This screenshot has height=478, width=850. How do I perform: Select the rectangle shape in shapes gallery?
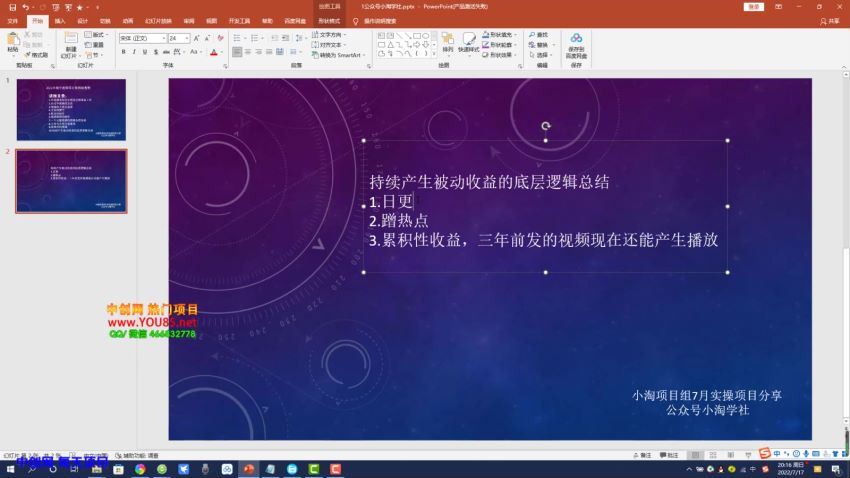point(417,36)
